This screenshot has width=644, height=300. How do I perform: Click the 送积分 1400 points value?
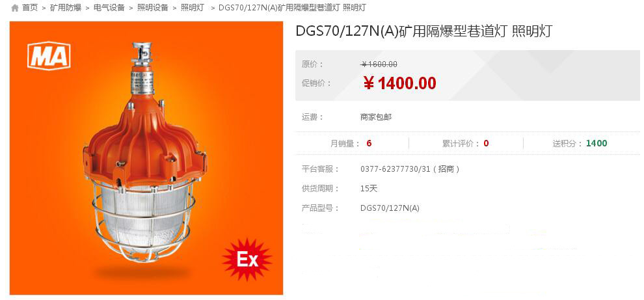click(x=597, y=143)
